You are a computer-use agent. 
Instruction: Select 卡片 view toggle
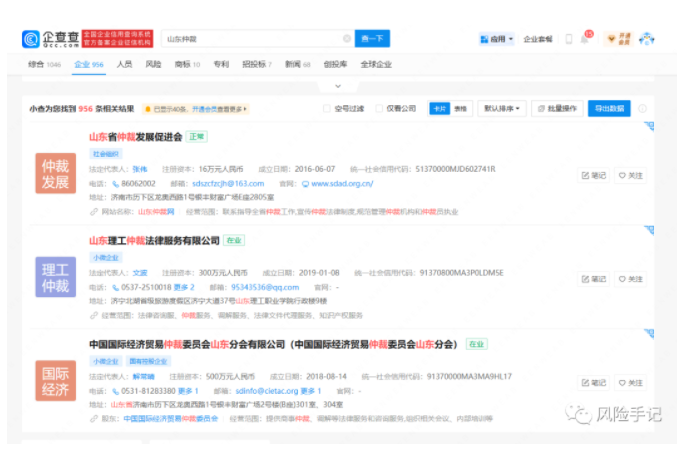point(440,108)
